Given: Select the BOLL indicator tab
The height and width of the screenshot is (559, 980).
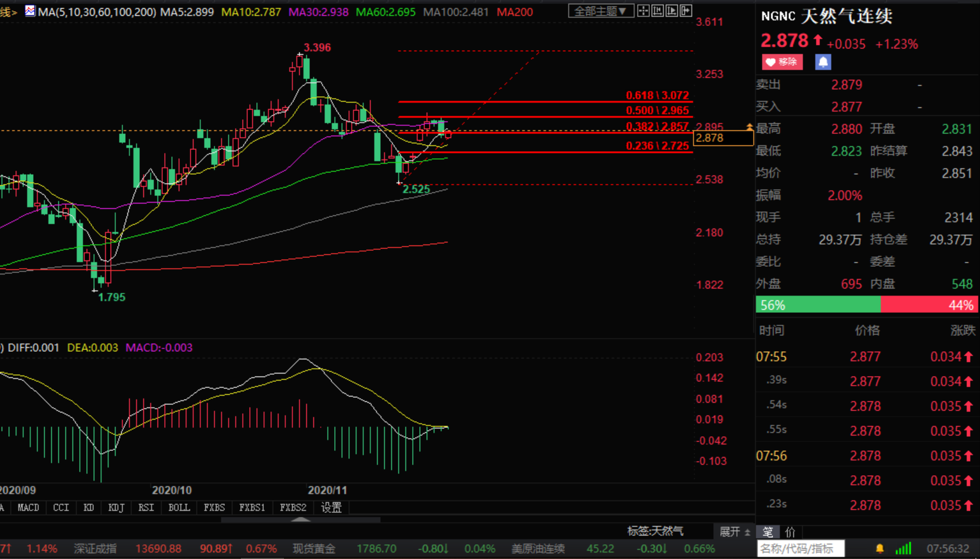Looking at the screenshot, I should pyautogui.click(x=179, y=508).
